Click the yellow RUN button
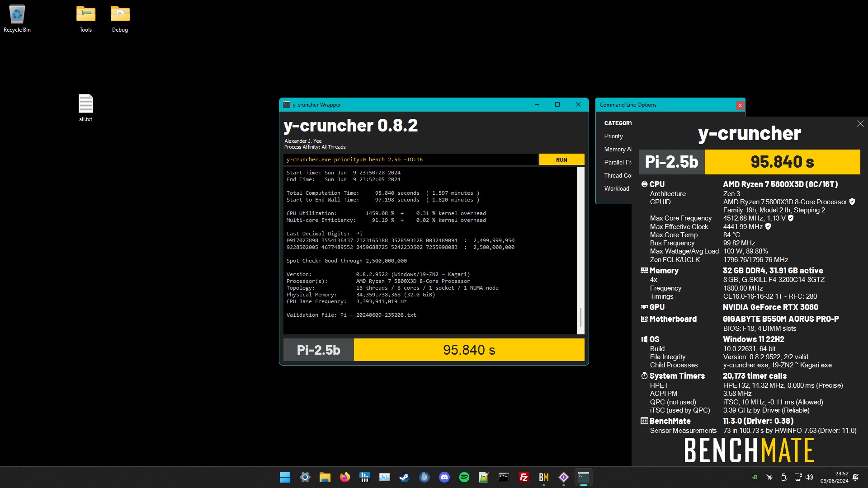 coord(561,160)
